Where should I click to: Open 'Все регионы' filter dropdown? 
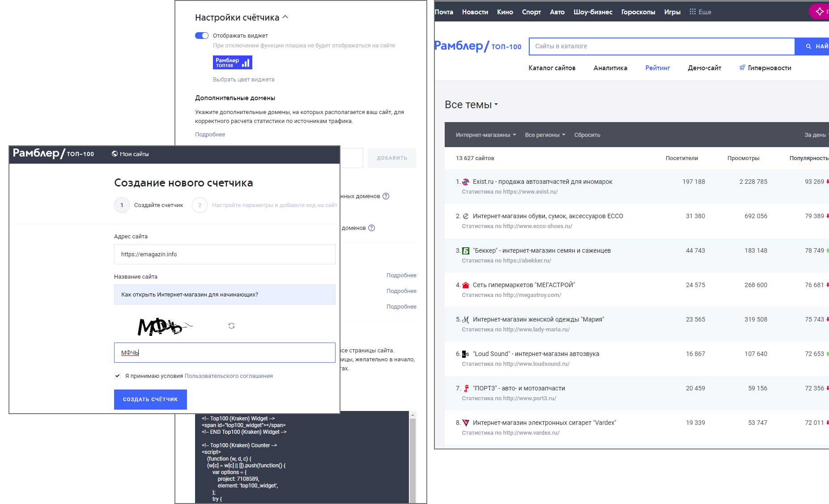tap(545, 135)
